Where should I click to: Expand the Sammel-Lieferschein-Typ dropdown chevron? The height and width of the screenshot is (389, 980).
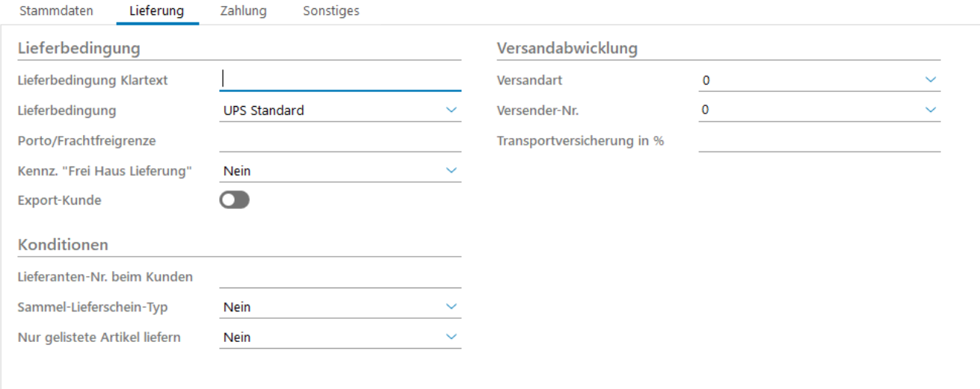click(x=451, y=306)
